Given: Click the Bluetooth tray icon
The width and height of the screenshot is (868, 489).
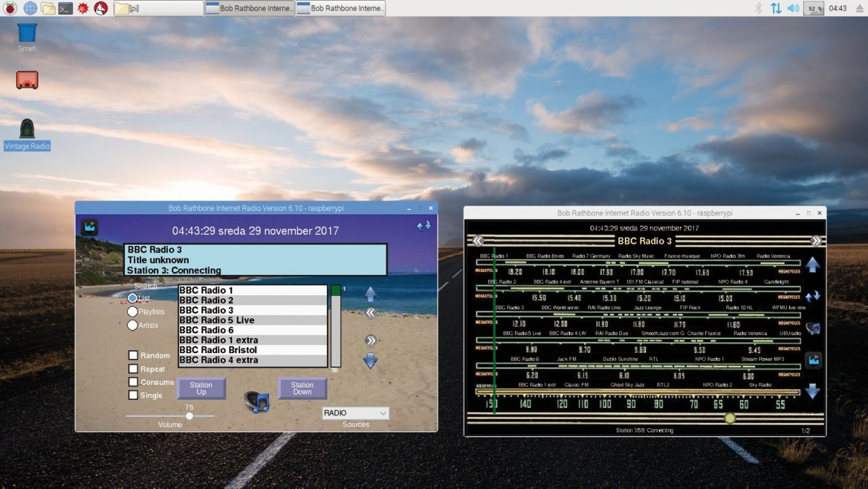Looking at the screenshot, I should [759, 8].
